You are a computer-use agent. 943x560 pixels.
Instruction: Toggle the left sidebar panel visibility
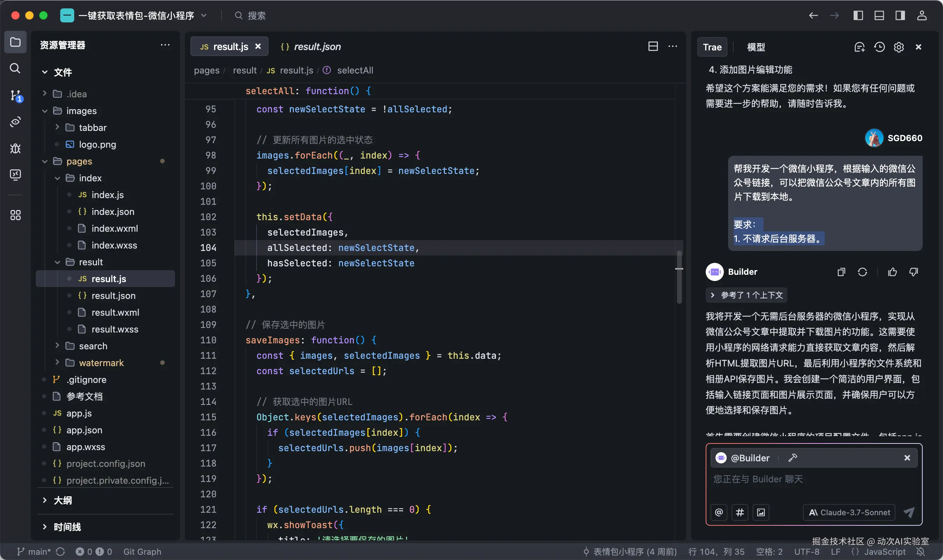point(858,15)
